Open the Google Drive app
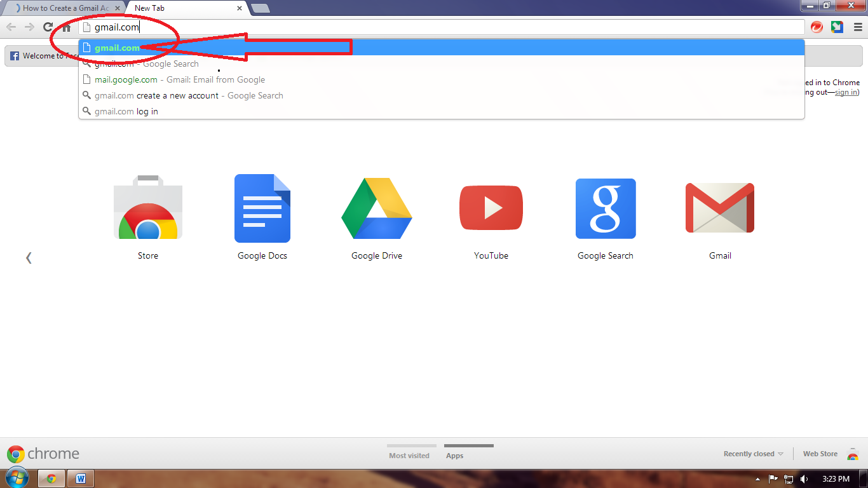 click(377, 208)
